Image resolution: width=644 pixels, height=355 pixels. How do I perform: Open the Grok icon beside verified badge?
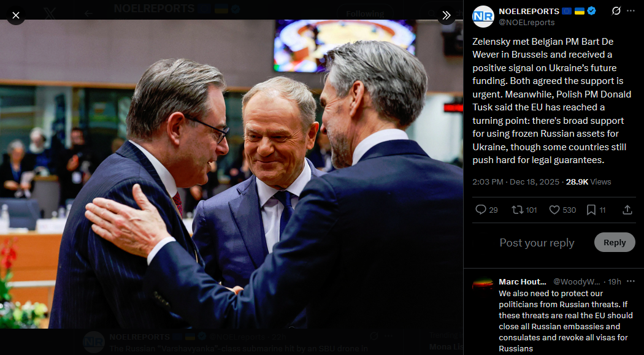click(x=616, y=11)
